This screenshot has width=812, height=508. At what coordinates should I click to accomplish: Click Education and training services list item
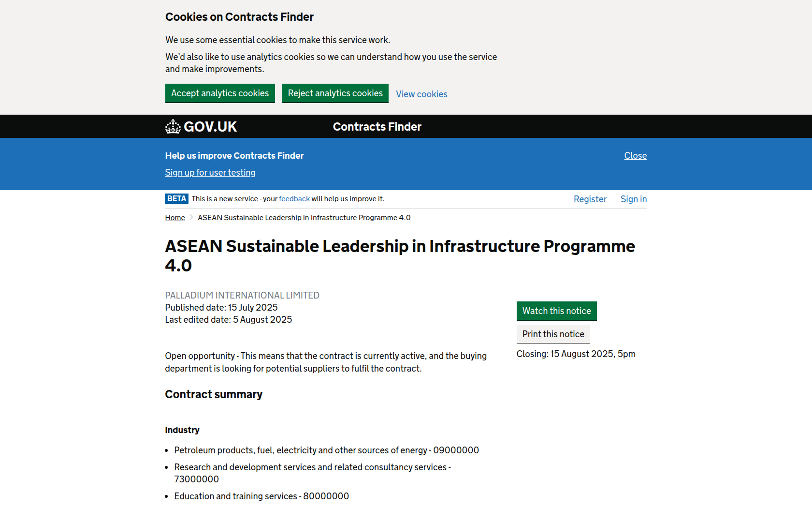coord(261,496)
